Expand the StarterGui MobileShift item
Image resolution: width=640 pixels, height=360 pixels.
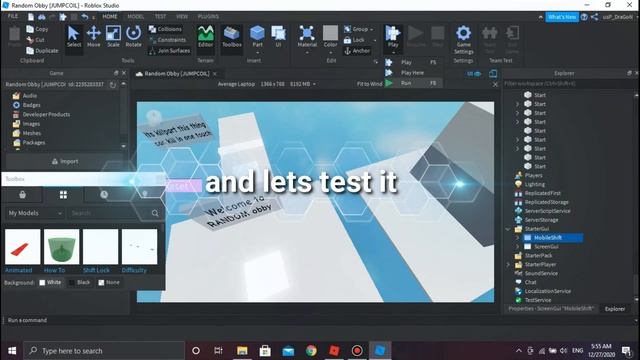point(517,238)
